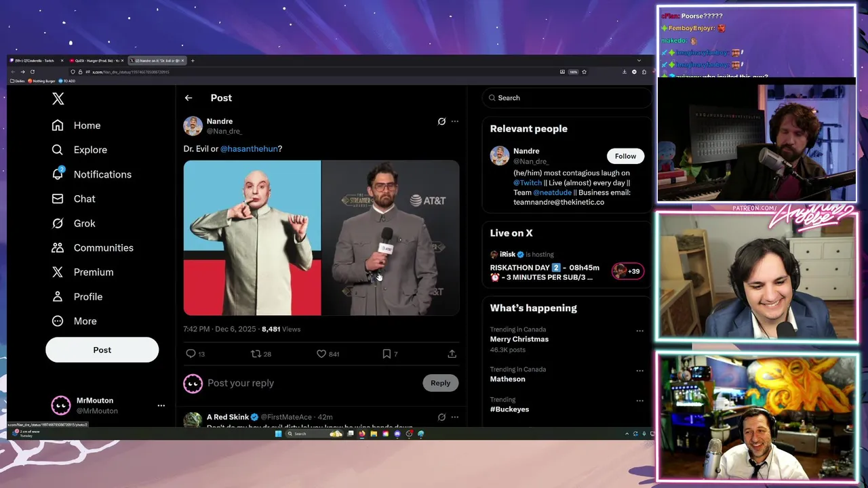Open the Matheson trending topic
The image size is (868, 488).
507,379
